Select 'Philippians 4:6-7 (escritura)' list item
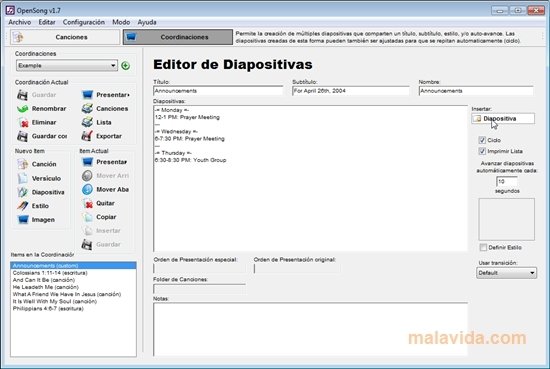The image size is (550, 369). (73, 309)
